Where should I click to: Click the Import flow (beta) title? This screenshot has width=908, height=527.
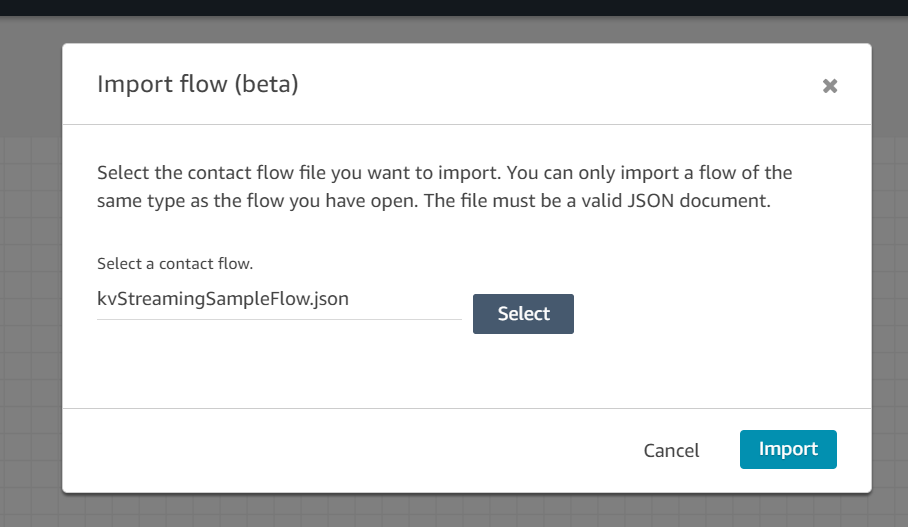[x=198, y=84]
